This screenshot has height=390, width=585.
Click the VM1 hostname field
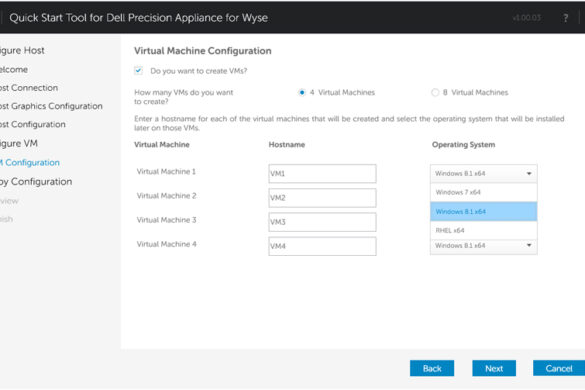click(x=322, y=174)
